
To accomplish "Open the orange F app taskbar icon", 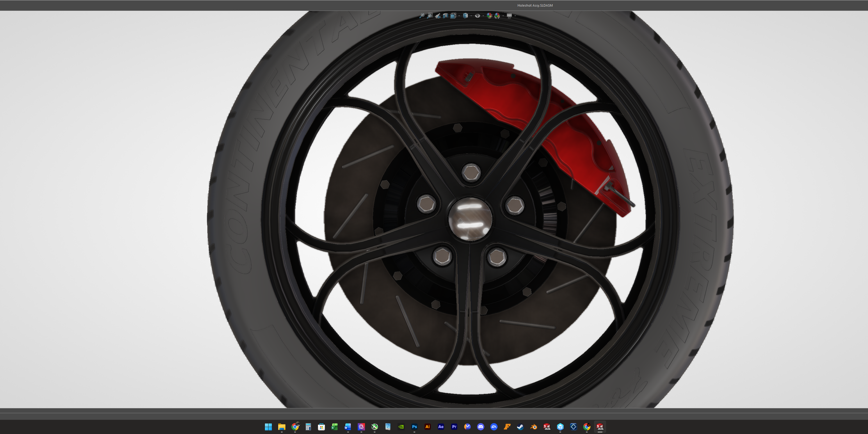I will click(507, 427).
